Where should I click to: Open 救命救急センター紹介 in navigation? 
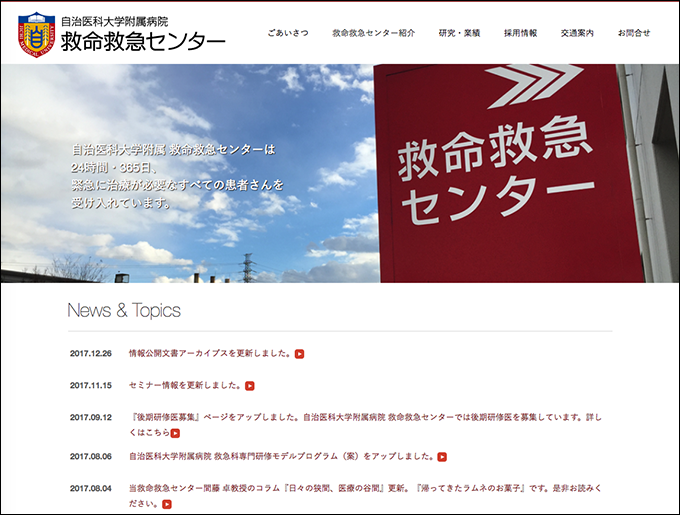tap(373, 33)
